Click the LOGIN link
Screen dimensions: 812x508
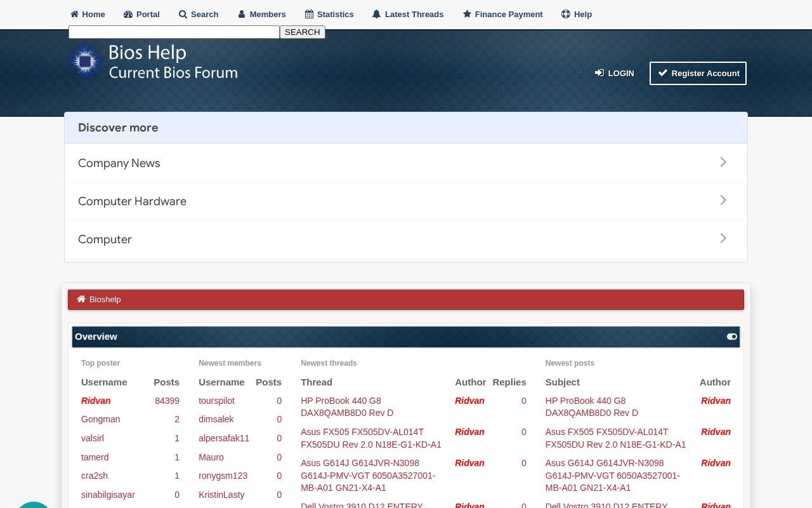[x=614, y=73]
